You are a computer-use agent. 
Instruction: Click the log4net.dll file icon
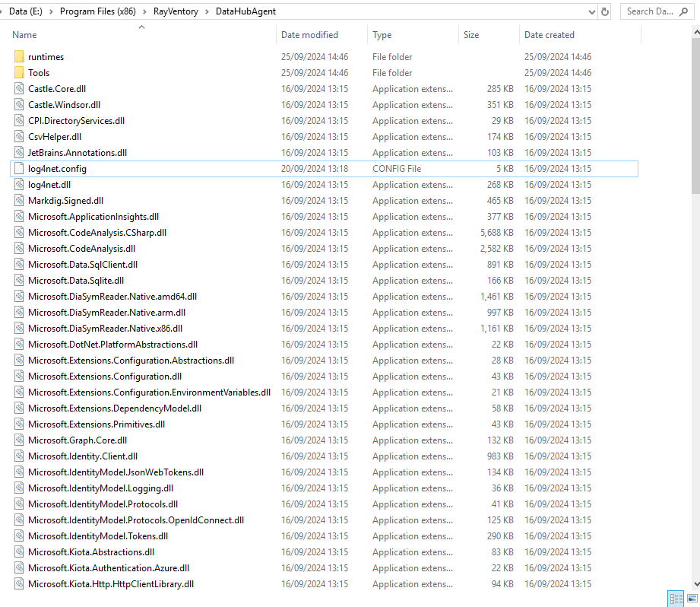(19, 185)
